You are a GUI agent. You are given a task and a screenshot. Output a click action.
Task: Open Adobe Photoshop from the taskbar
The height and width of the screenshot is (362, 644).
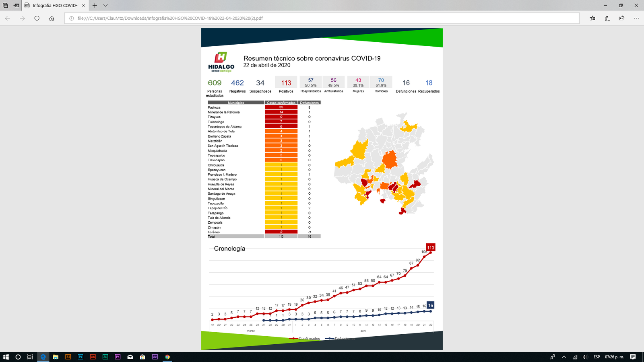[x=80, y=357]
